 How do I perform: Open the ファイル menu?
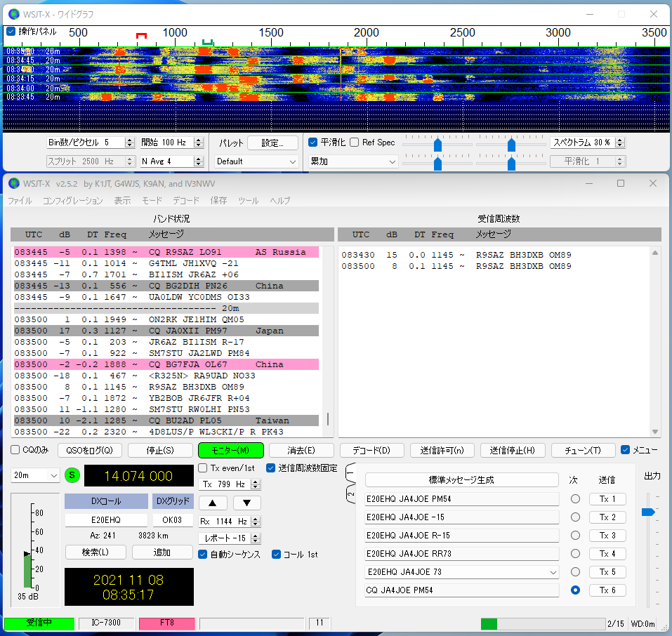tap(20, 201)
